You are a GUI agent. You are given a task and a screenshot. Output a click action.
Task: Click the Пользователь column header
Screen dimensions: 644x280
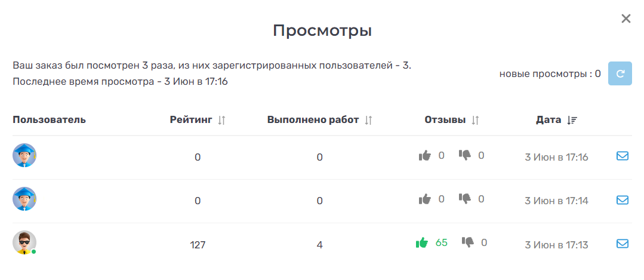[x=49, y=119]
